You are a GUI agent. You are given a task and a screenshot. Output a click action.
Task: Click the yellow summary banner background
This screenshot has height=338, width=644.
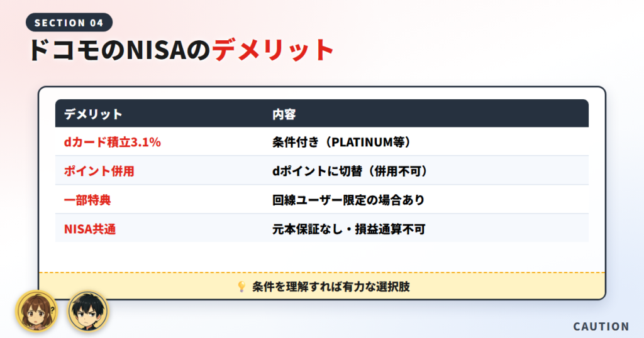322,286
